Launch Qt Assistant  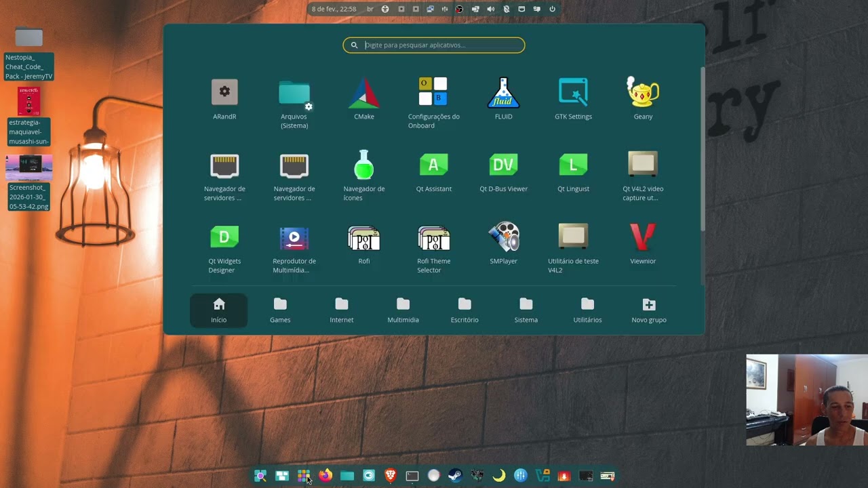[x=434, y=171]
